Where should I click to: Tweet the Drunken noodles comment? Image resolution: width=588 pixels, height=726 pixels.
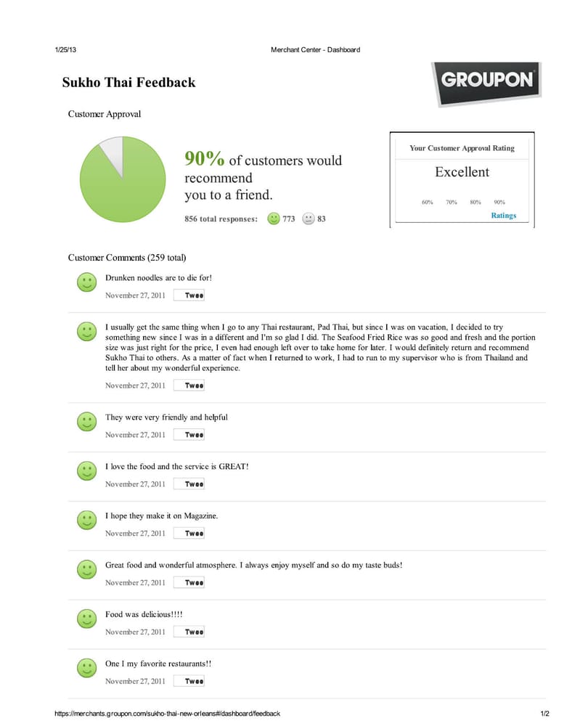click(x=189, y=295)
